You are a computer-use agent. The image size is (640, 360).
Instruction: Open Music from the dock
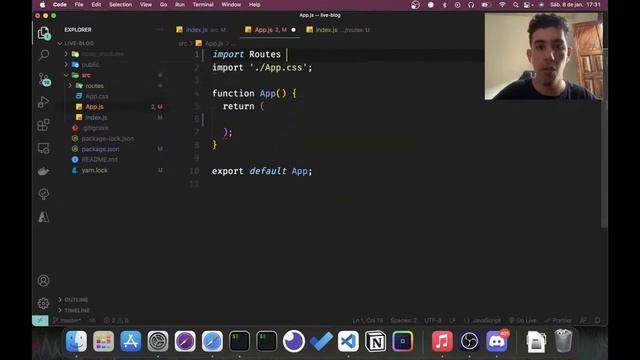[442, 341]
